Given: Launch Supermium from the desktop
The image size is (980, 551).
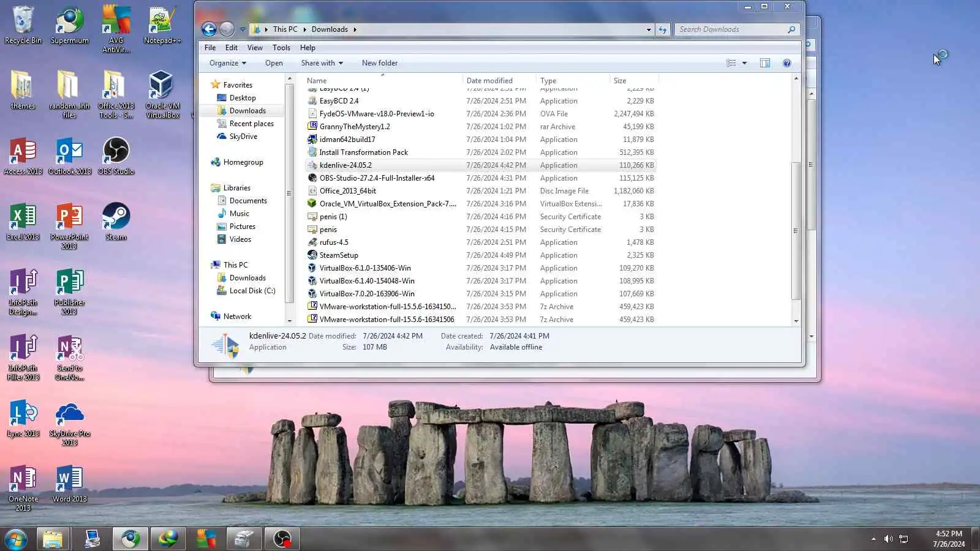Looking at the screenshot, I should (70, 25).
